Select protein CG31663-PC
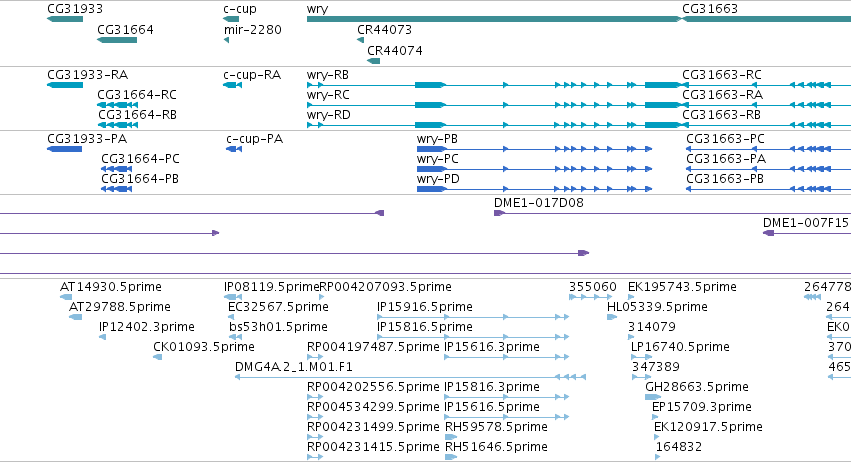The height and width of the screenshot is (462, 851). [769, 149]
